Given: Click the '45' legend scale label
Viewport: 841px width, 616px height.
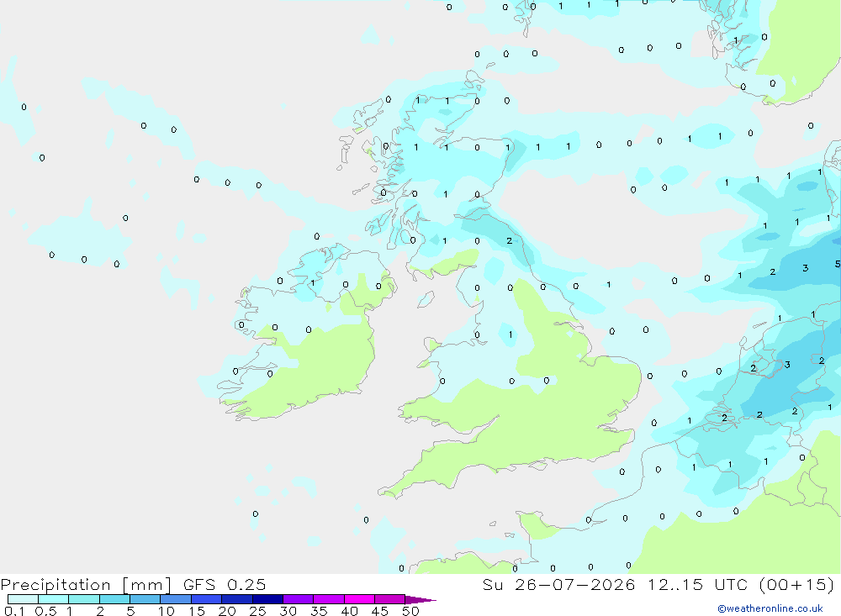Looking at the screenshot, I should coord(380,611).
